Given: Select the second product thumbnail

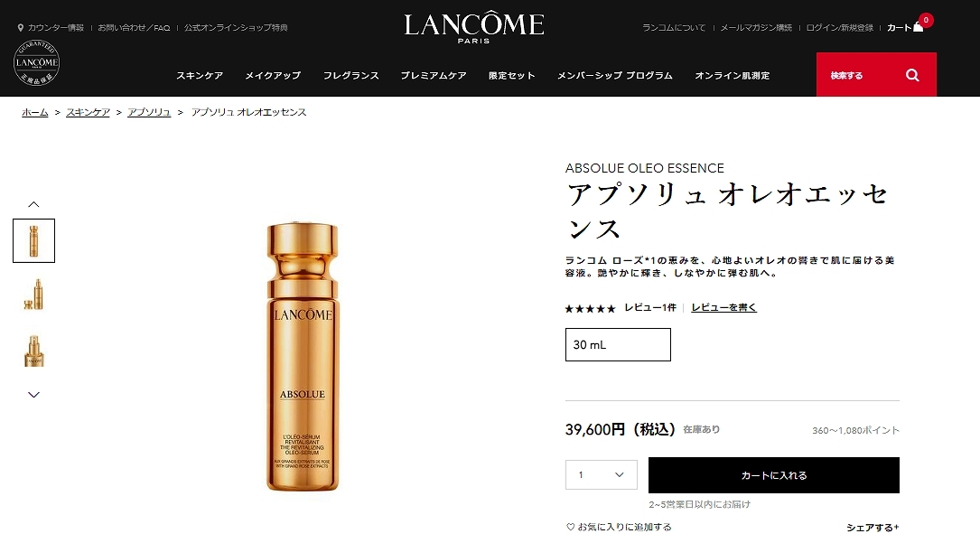Looking at the screenshot, I should point(33,295).
